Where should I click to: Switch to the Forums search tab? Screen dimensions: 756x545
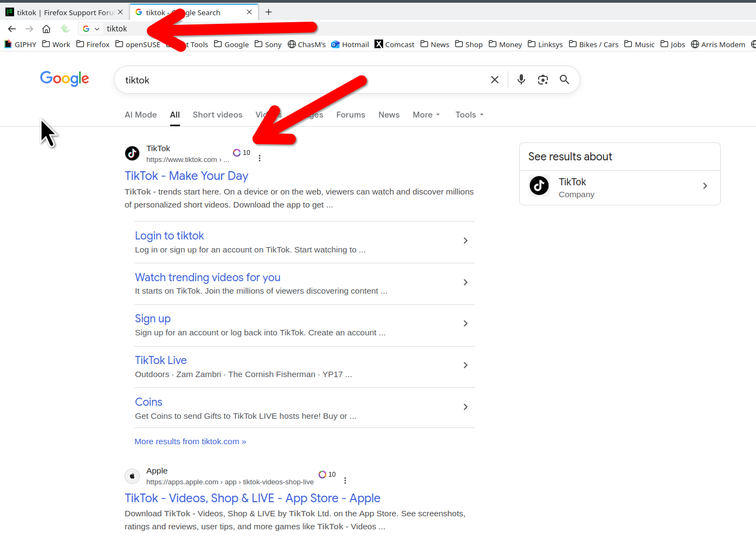point(350,115)
